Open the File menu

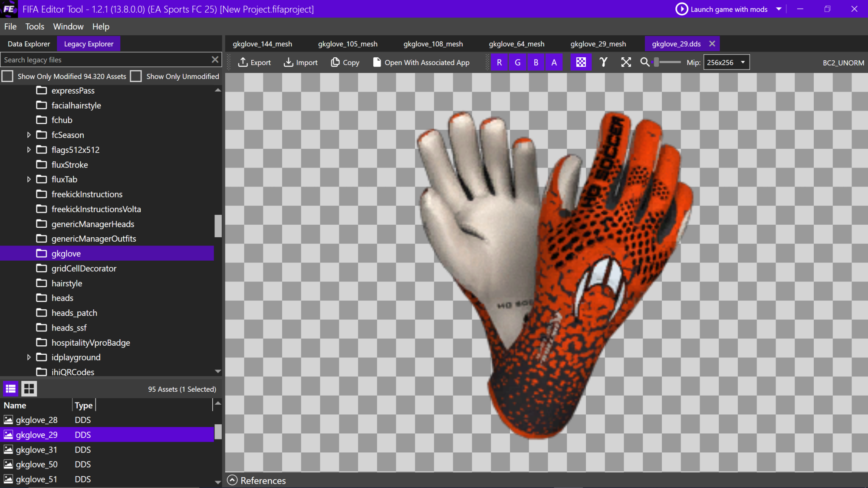(x=10, y=26)
